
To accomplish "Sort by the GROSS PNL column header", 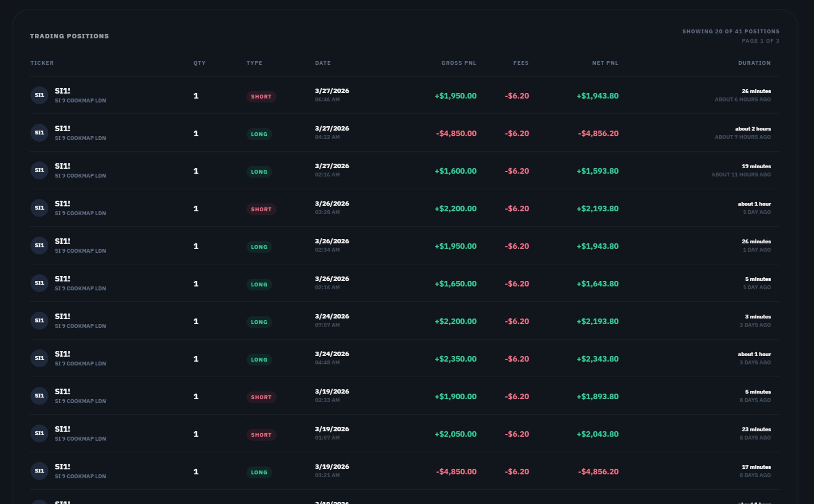I will point(459,63).
